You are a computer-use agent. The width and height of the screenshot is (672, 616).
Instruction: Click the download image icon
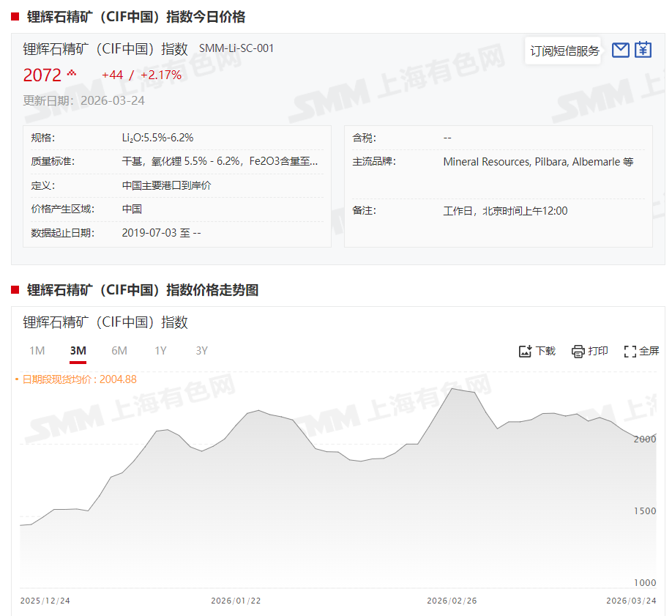[x=525, y=352]
